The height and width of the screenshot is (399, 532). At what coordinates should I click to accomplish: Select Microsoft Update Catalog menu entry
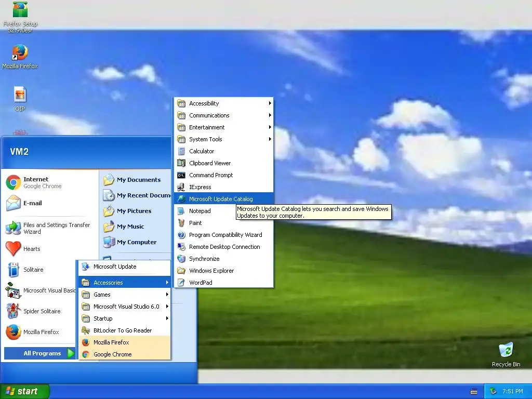coord(223,199)
